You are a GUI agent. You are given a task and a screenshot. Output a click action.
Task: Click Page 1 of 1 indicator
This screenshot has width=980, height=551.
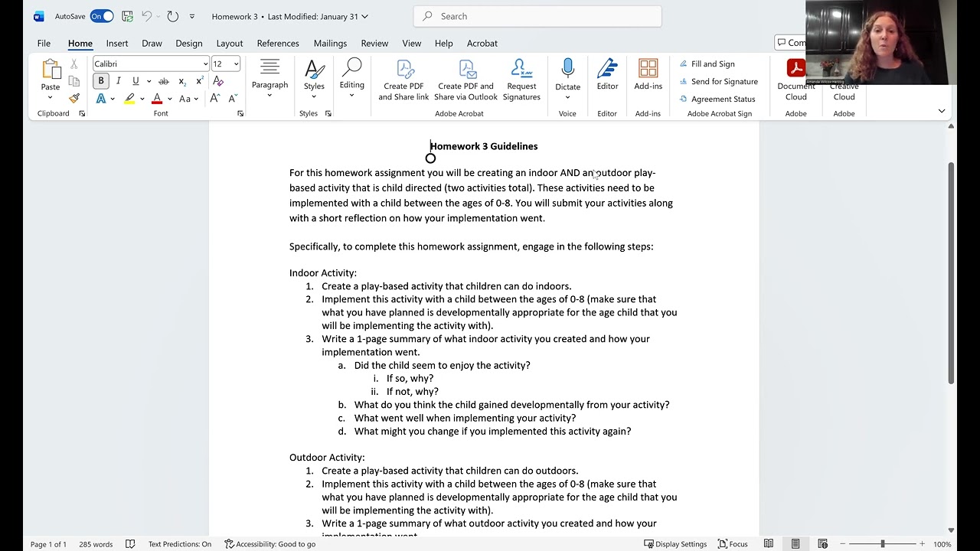click(x=48, y=544)
